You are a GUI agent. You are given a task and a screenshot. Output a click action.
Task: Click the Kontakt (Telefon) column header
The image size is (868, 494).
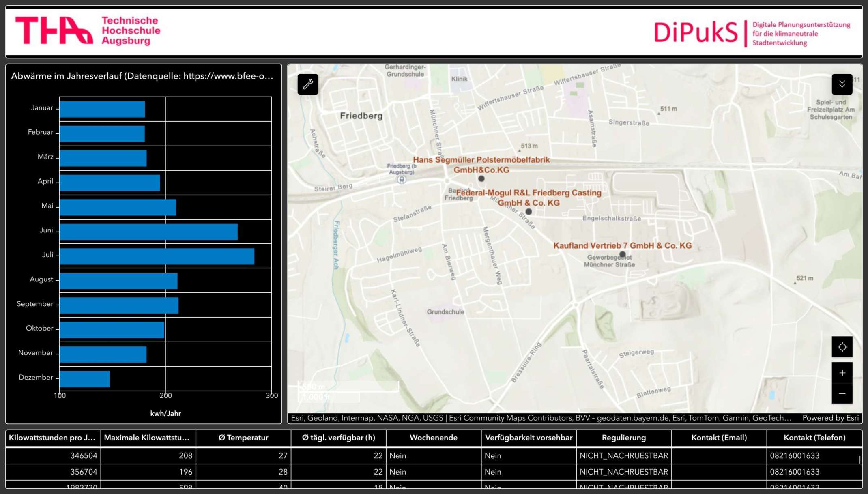tap(814, 438)
